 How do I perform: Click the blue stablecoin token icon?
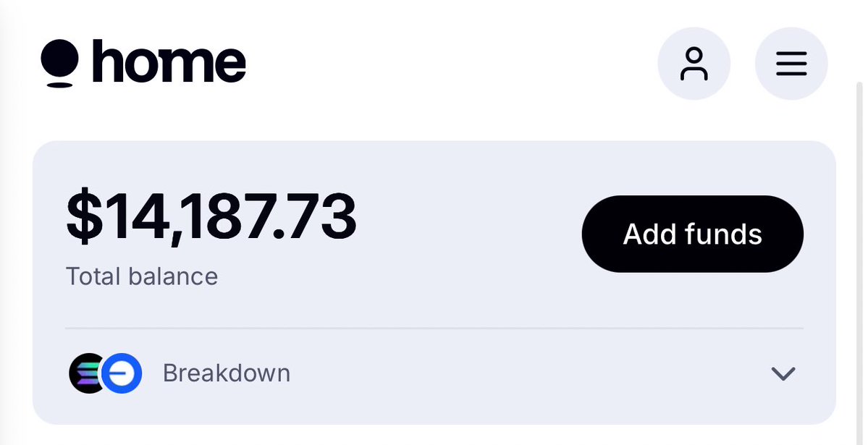pos(122,373)
